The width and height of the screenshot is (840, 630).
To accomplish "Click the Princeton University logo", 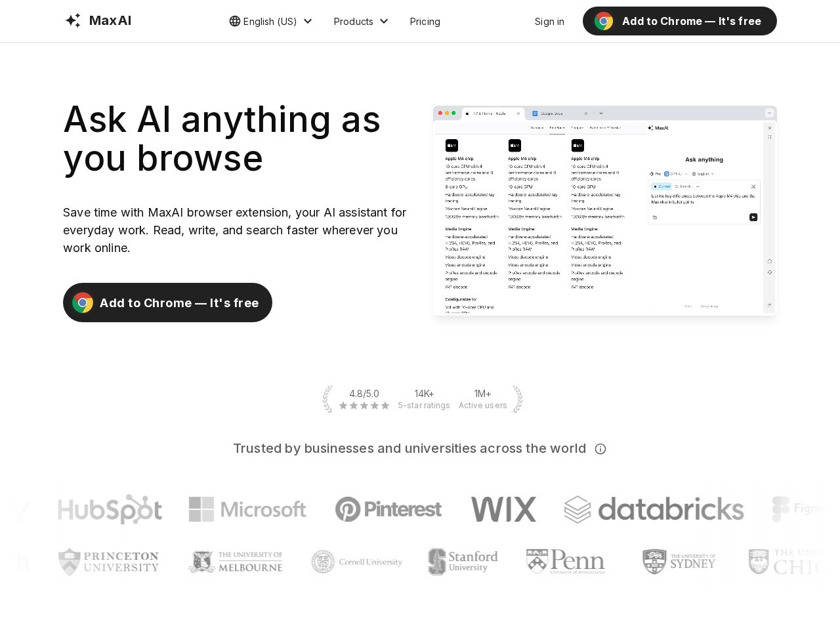I will (x=109, y=562).
